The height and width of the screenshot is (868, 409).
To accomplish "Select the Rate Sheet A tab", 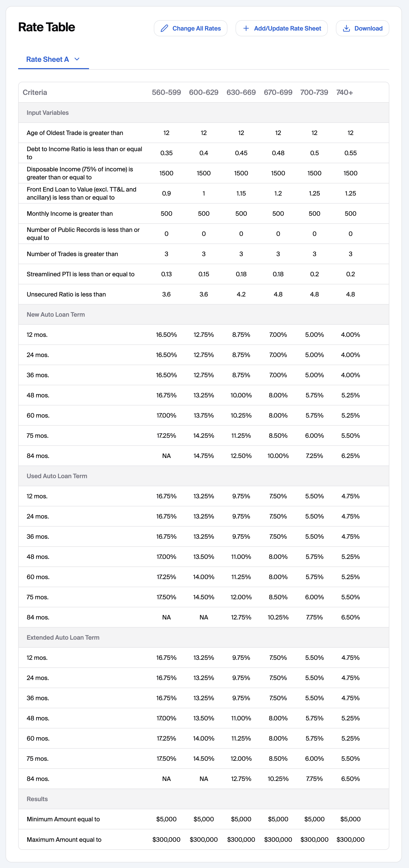I will 53,59.
